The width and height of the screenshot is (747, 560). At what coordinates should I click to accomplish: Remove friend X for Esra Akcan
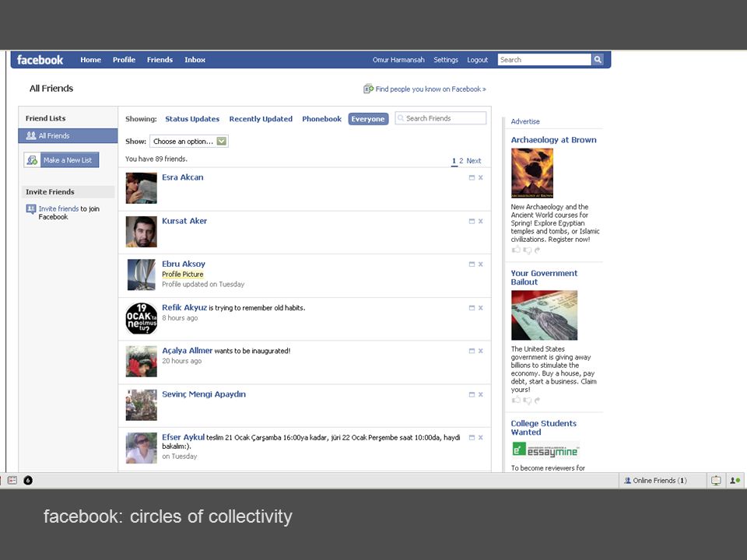coord(481,177)
